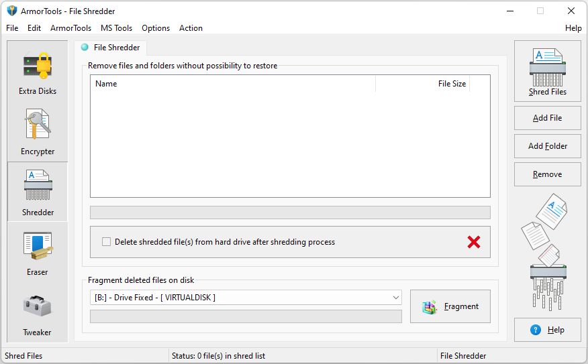Click the red X delete indicator
The width and height of the screenshot is (588, 364).
[x=474, y=242]
